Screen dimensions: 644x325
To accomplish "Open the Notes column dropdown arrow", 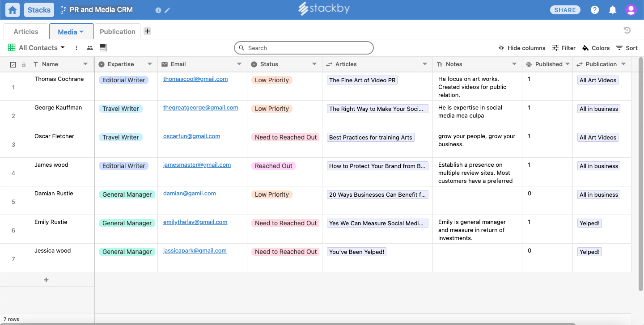I will click(514, 64).
